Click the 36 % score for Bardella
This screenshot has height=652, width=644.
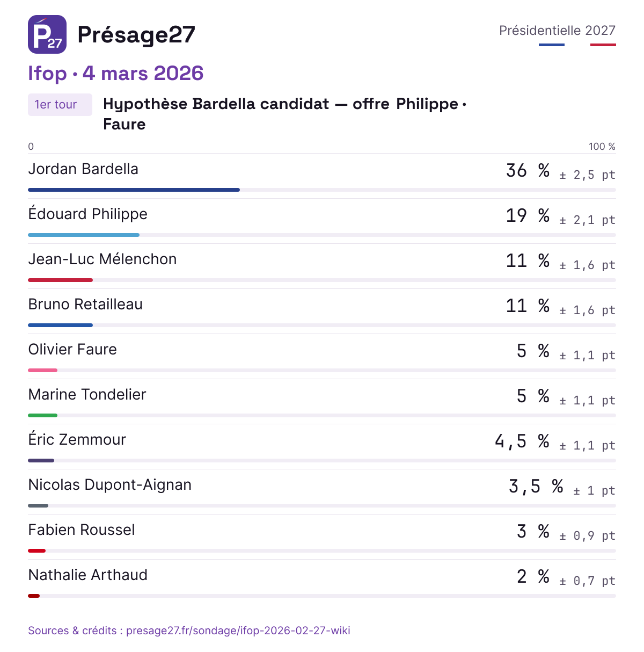(528, 170)
